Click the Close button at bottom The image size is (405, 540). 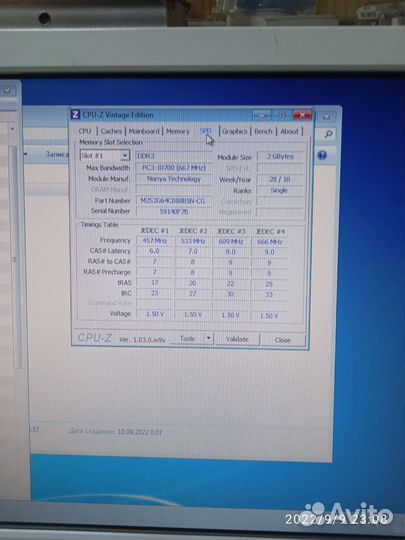(283, 340)
